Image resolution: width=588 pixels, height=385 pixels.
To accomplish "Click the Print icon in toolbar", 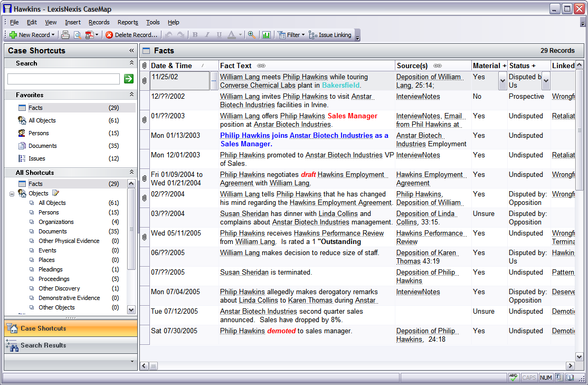I will click(65, 35).
